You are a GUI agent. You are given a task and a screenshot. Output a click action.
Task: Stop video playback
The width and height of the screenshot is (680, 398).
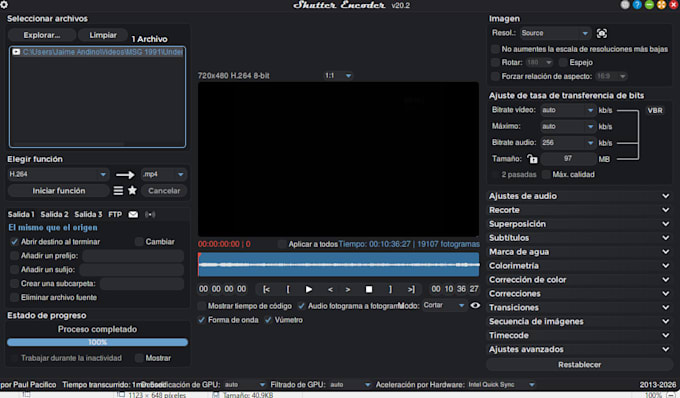[x=369, y=289]
